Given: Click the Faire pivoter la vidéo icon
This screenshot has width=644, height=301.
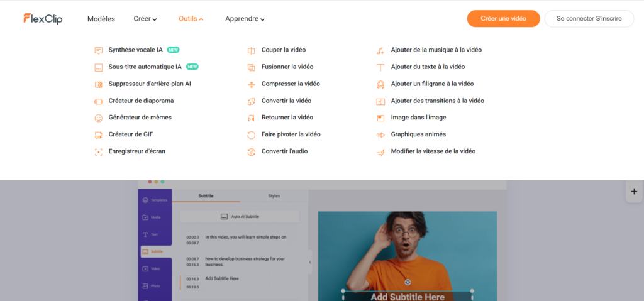Looking at the screenshot, I should [251, 134].
